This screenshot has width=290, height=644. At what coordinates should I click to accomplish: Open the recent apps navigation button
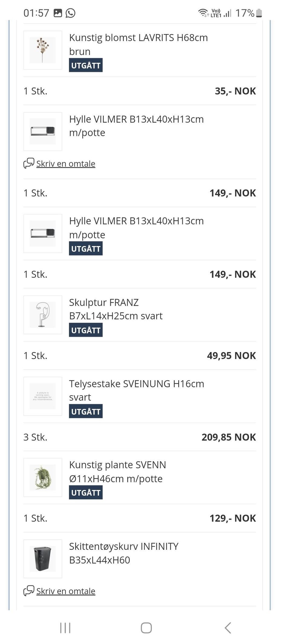[65, 628]
